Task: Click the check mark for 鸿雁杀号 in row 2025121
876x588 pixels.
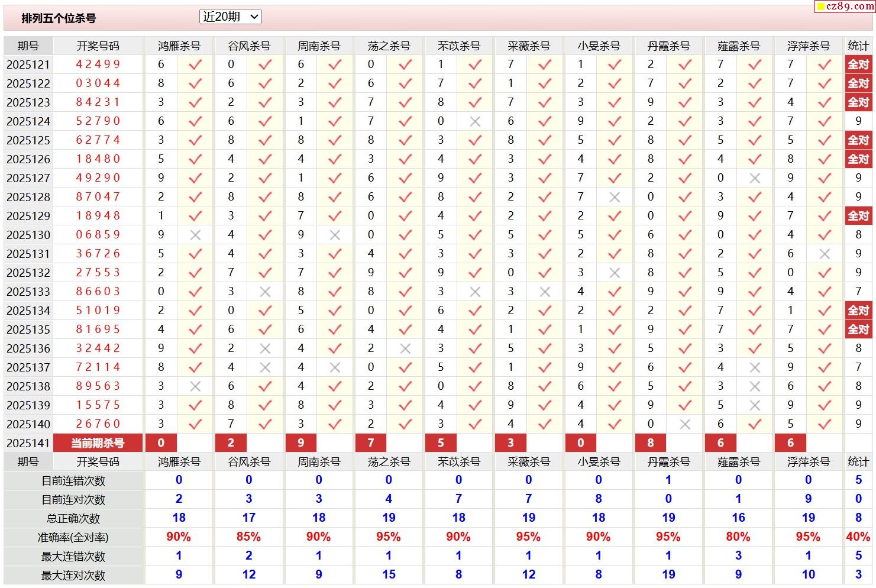Action: [x=195, y=64]
